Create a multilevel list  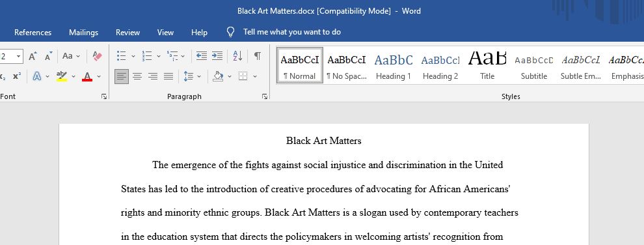pyautogui.click(x=172, y=56)
